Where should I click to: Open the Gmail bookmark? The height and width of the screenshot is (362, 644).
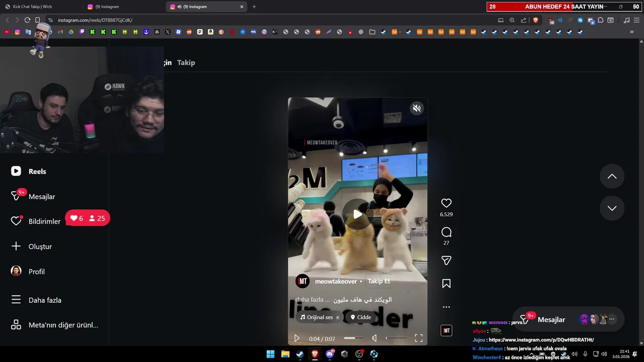point(60,32)
